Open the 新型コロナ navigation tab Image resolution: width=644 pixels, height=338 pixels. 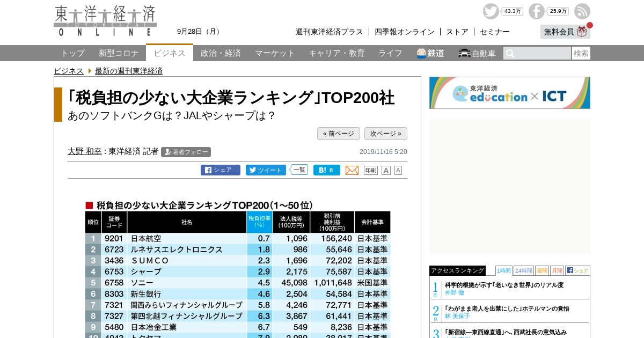pyautogui.click(x=119, y=53)
